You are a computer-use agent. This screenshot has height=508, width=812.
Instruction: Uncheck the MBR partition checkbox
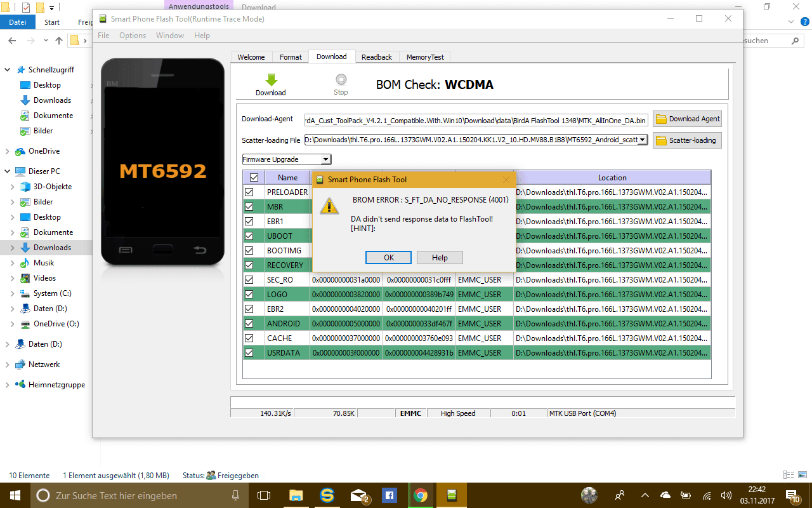pos(249,206)
